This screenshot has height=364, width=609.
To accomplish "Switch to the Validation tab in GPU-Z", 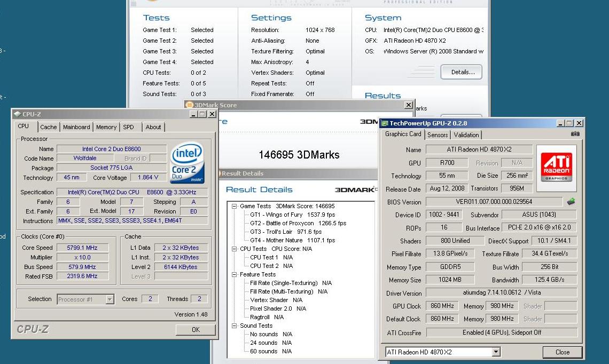I will point(466,134).
